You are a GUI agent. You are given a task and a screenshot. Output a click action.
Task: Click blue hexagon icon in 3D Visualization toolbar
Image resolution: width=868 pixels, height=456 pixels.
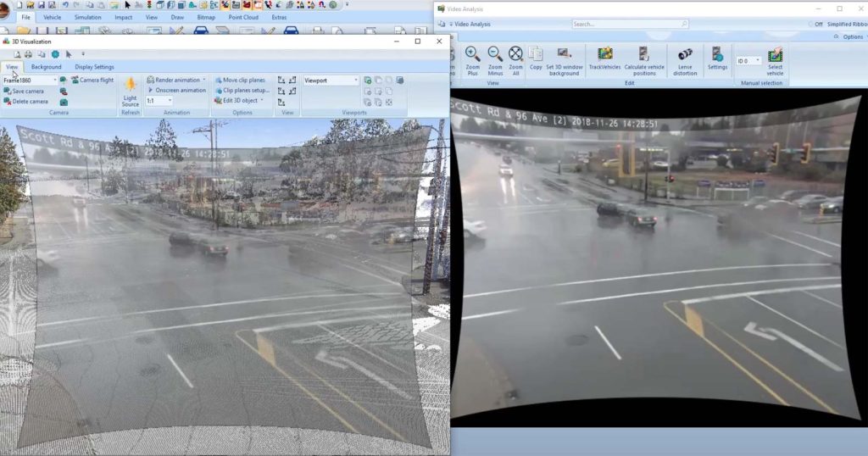tap(55, 54)
